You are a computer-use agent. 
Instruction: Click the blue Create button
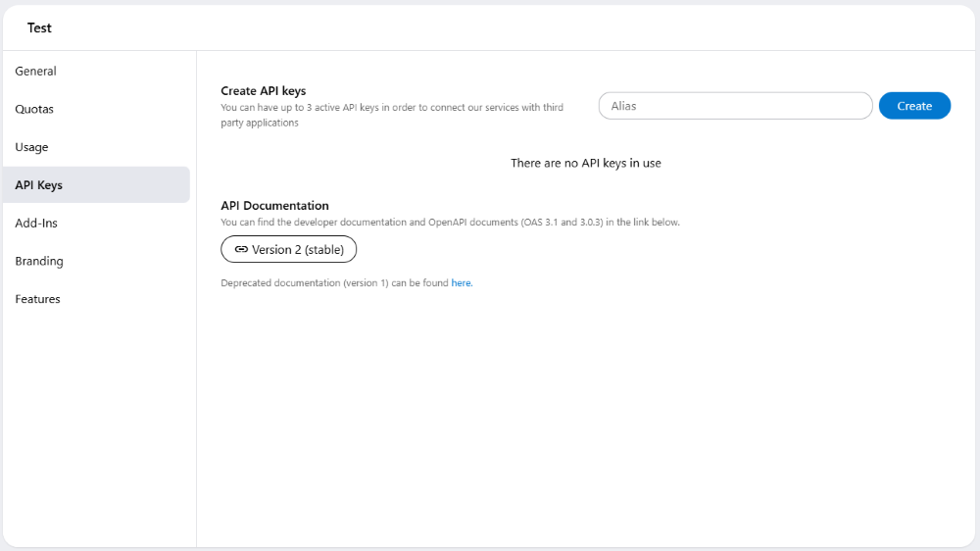(914, 106)
